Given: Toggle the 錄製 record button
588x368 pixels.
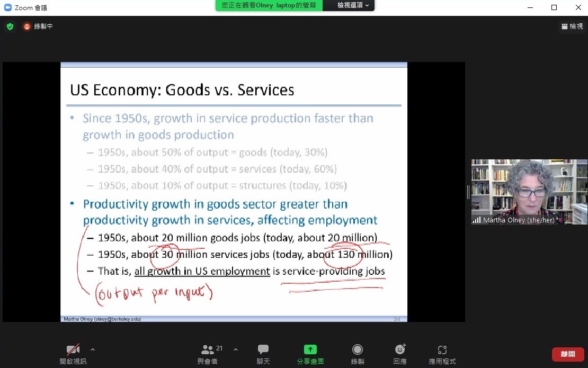Looking at the screenshot, I should tap(358, 350).
